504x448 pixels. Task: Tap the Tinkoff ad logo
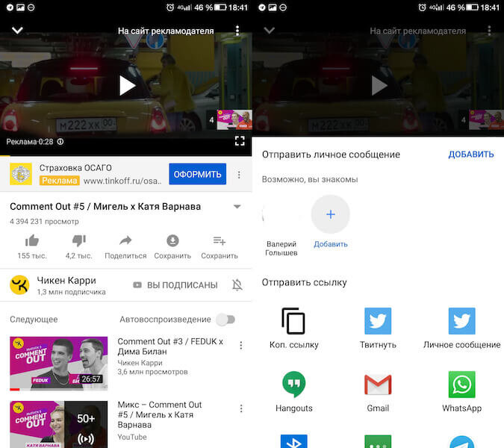21,174
